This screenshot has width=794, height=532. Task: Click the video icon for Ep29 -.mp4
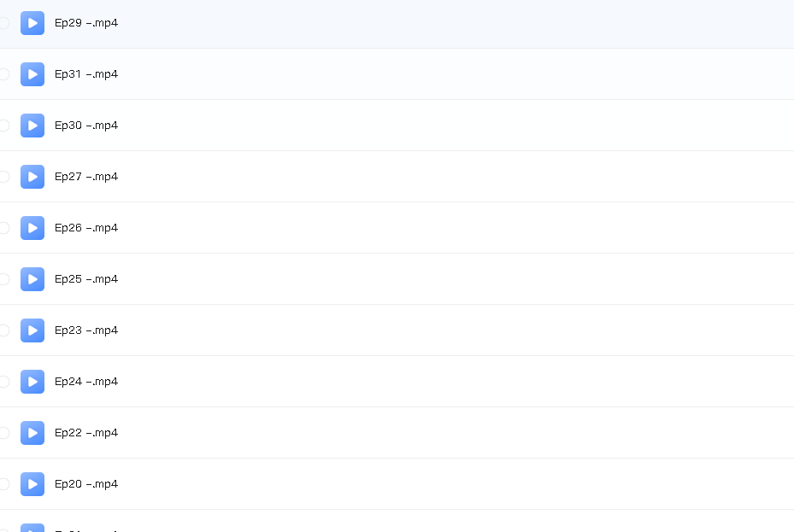coord(32,23)
